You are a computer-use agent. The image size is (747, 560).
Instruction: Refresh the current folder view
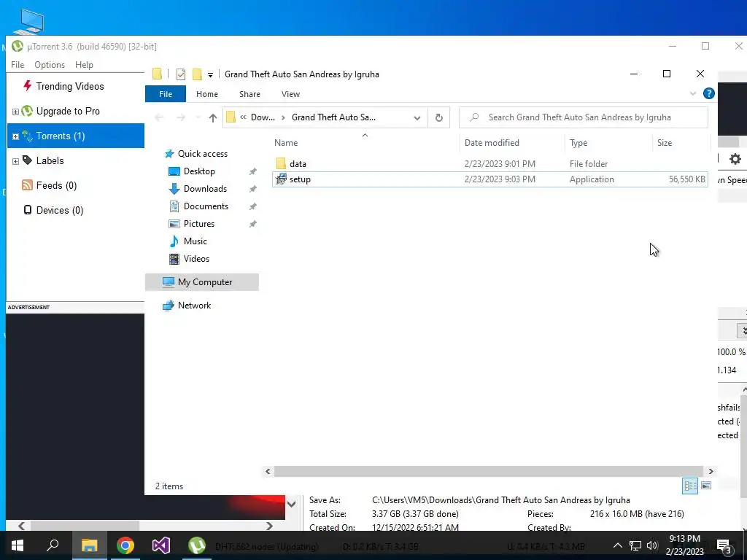(438, 117)
